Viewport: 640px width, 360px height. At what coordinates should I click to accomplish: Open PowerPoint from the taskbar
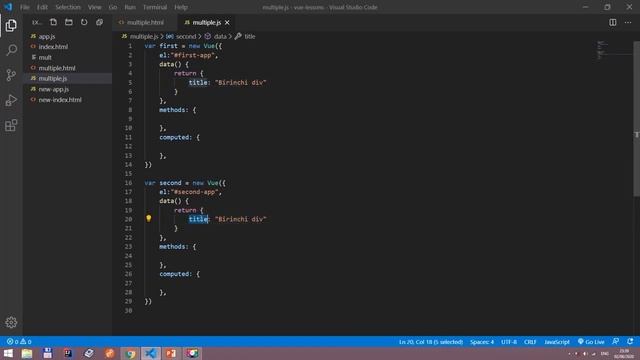171,353
